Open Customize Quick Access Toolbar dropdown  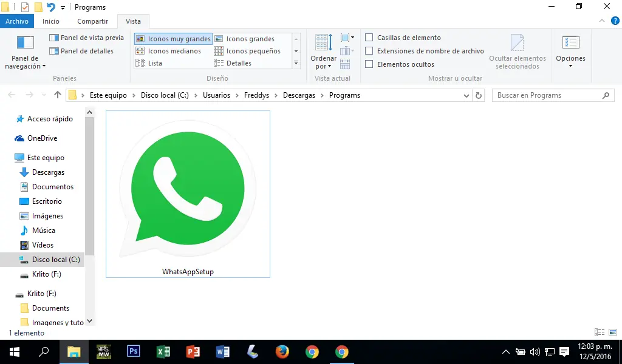pyautogui.click(x=63, y=7)
